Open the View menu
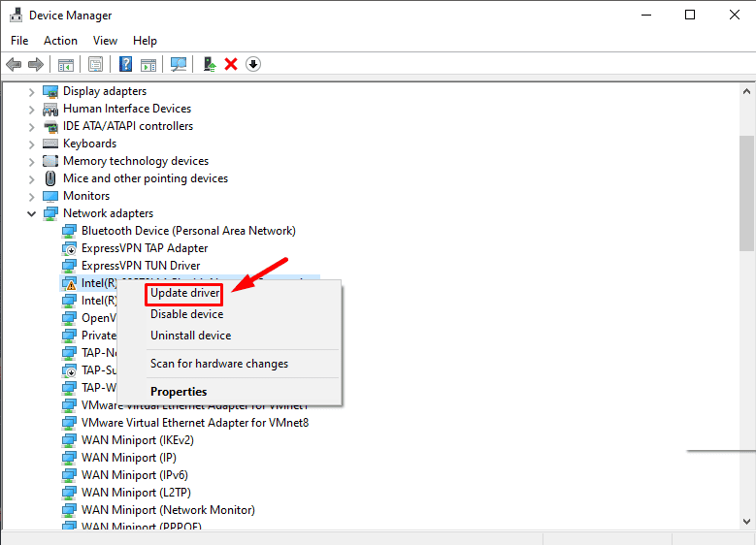The height and width of the screenshot is (545, 756). pyautogui.click(x=105, y=41)
